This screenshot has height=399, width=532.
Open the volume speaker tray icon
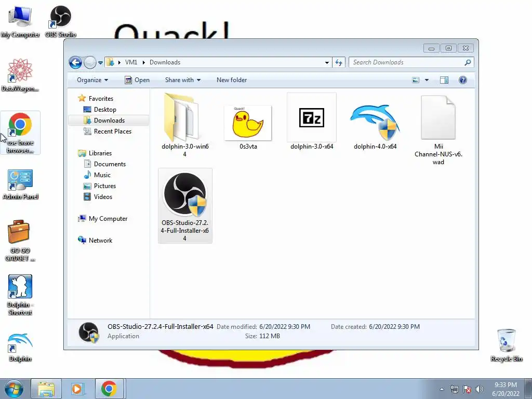click(x=480, y=389)
